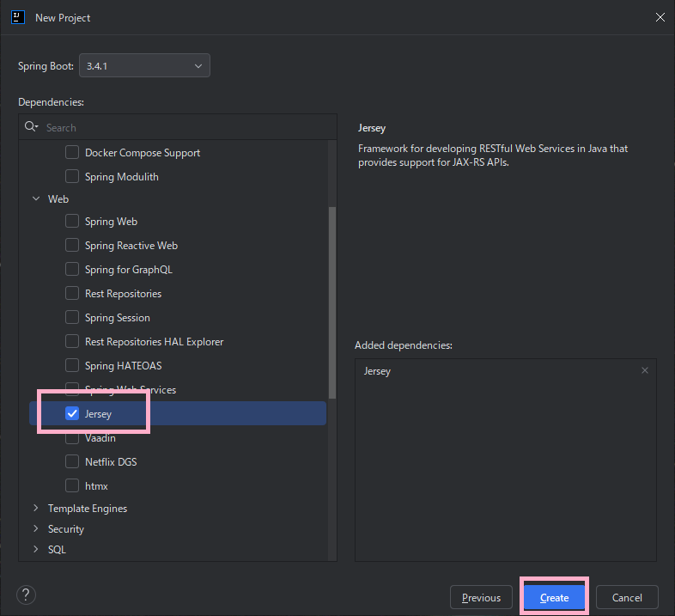This screenshot has height=616, width=675.
Task: Click the Spring HATEOAS label
Action: (x=123, y=366)
